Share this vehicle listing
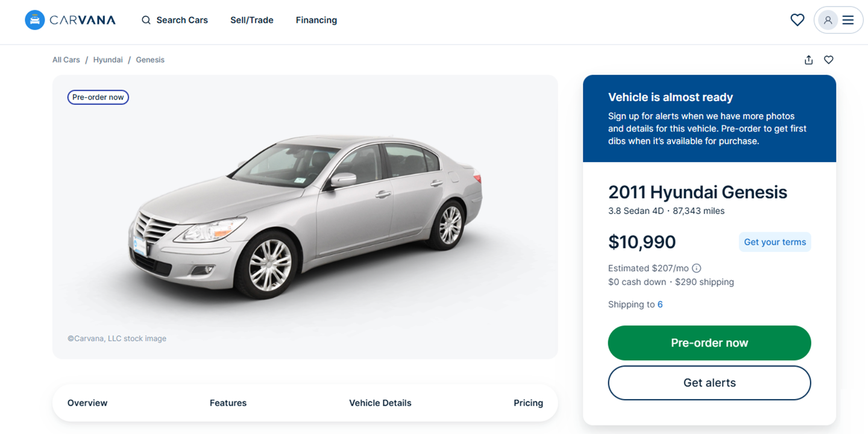 coord(808,60)
